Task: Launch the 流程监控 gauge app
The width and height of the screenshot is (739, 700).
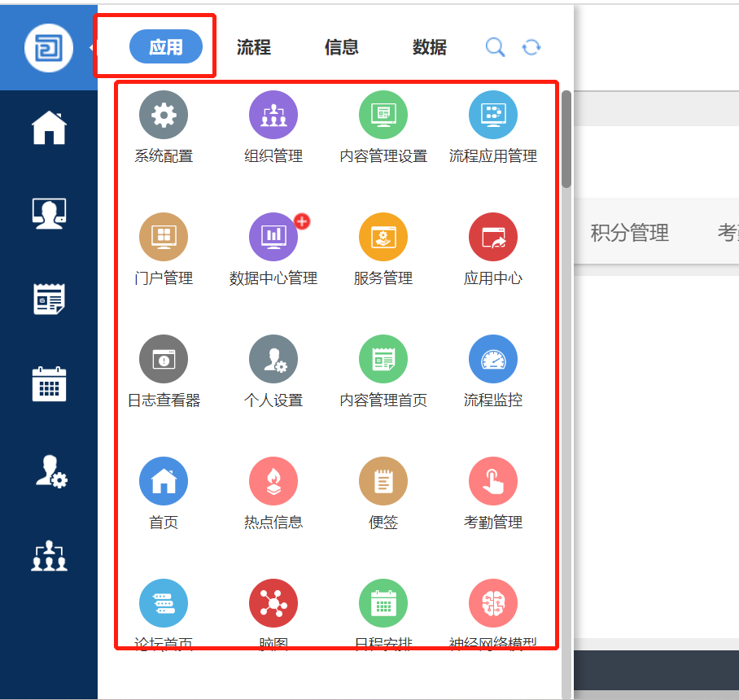Action: click(493, 359)
